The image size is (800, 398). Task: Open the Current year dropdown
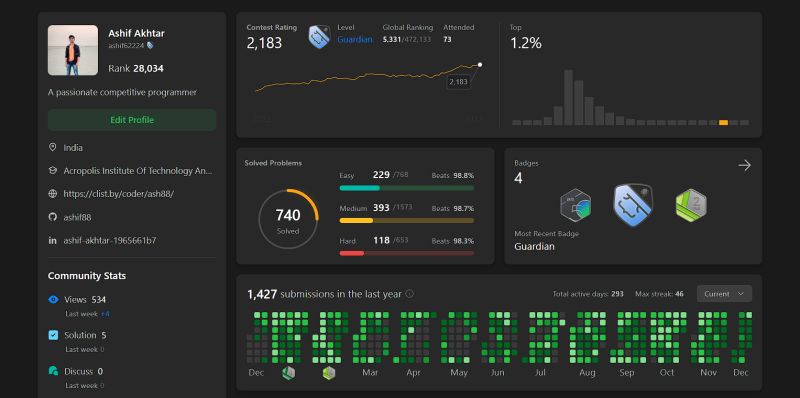724,294
